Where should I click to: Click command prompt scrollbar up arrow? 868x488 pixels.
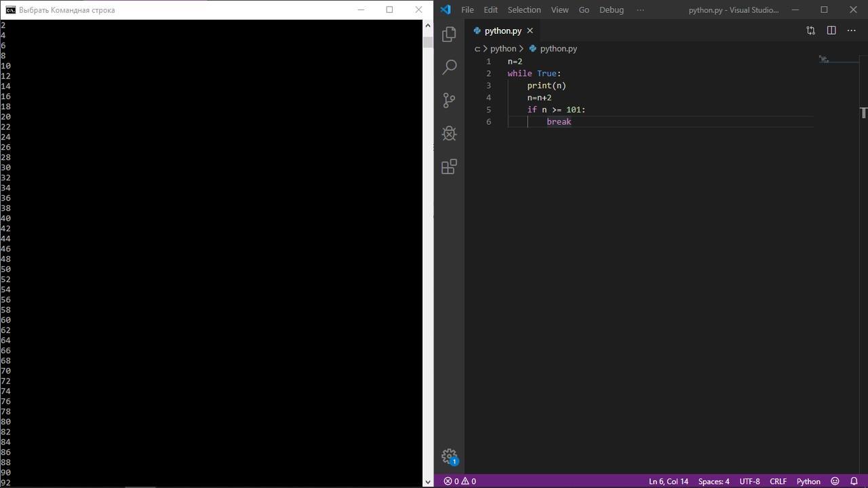(428, 25)
